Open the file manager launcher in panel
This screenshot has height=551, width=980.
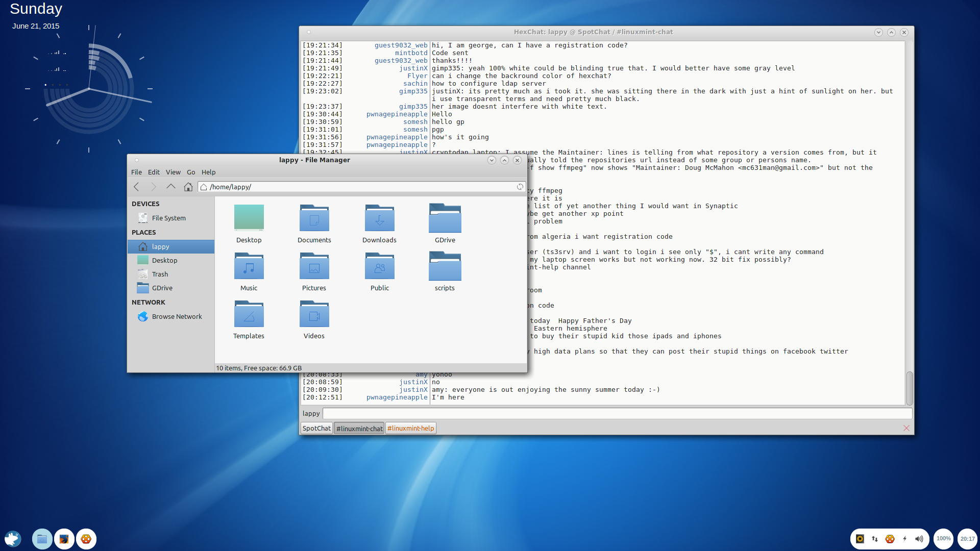tap(42, 539)
